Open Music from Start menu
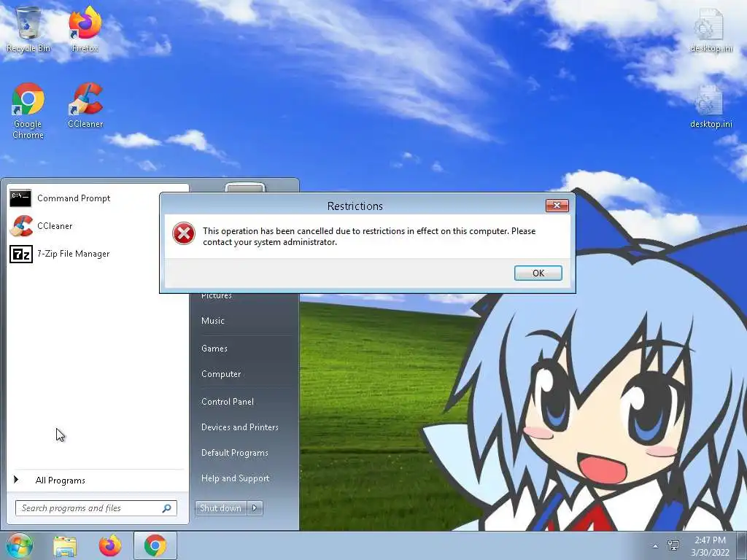The height and width of the screenshot is (560, 747). 212,321
